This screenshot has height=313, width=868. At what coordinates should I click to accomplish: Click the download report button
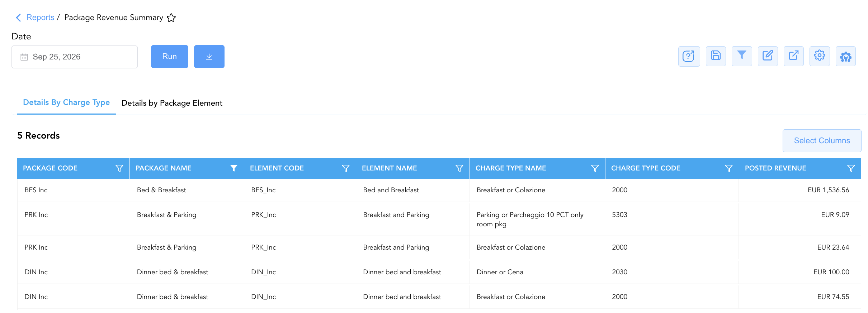(x=209, y=57)
